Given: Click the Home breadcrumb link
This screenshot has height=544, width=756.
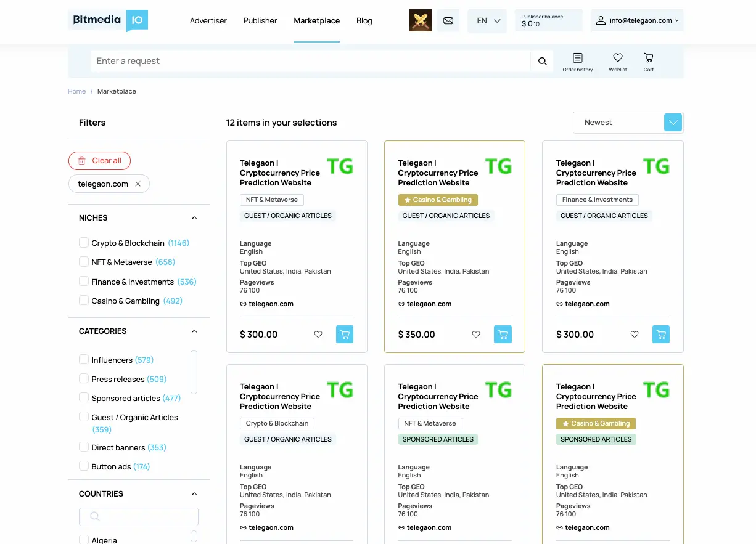Looking at the screenshot, I should (x=77, y=91).
